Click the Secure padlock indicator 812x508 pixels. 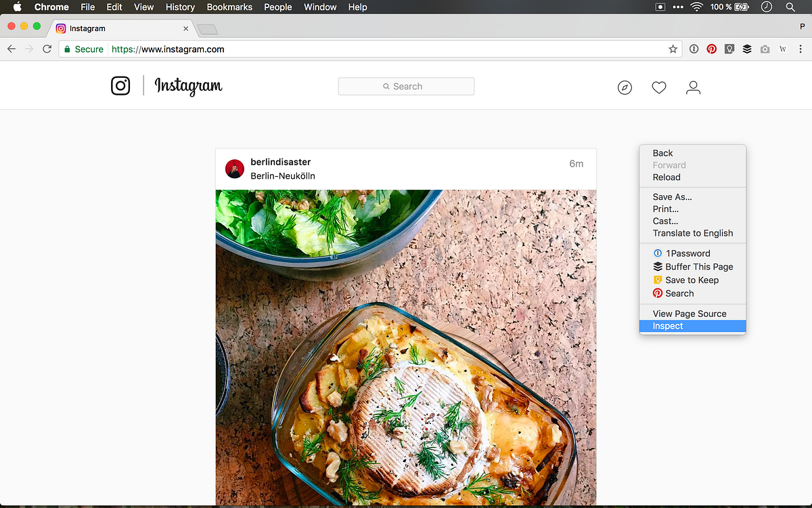[83, 49]
